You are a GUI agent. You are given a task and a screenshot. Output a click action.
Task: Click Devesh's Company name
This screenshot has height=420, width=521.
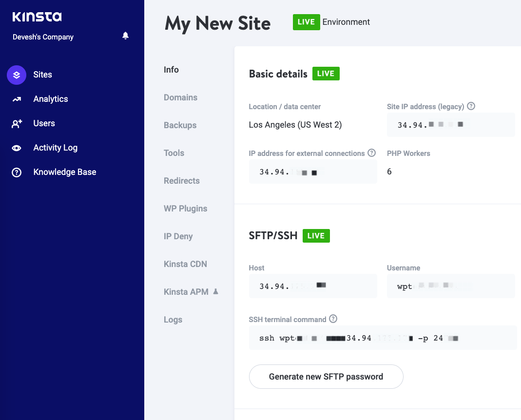coord(43,37)
